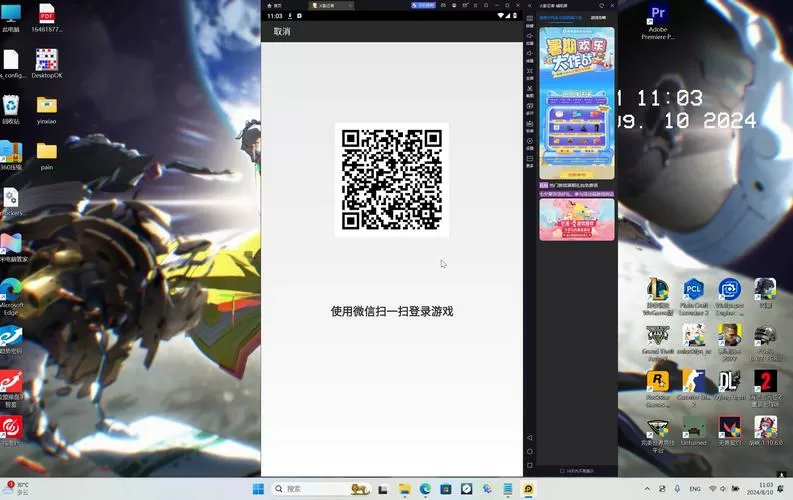Open the Windows Start menu

point(258,489)
